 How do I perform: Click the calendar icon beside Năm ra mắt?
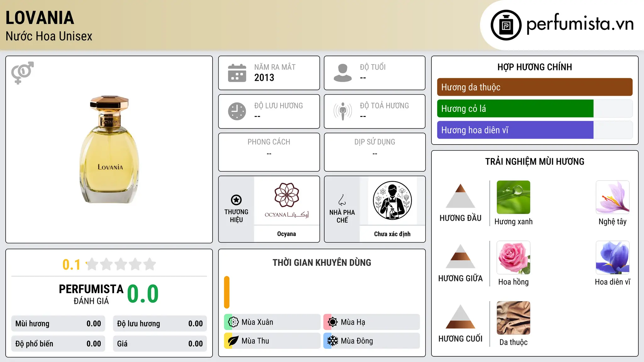pyautogui.click(x=237, y=73)
